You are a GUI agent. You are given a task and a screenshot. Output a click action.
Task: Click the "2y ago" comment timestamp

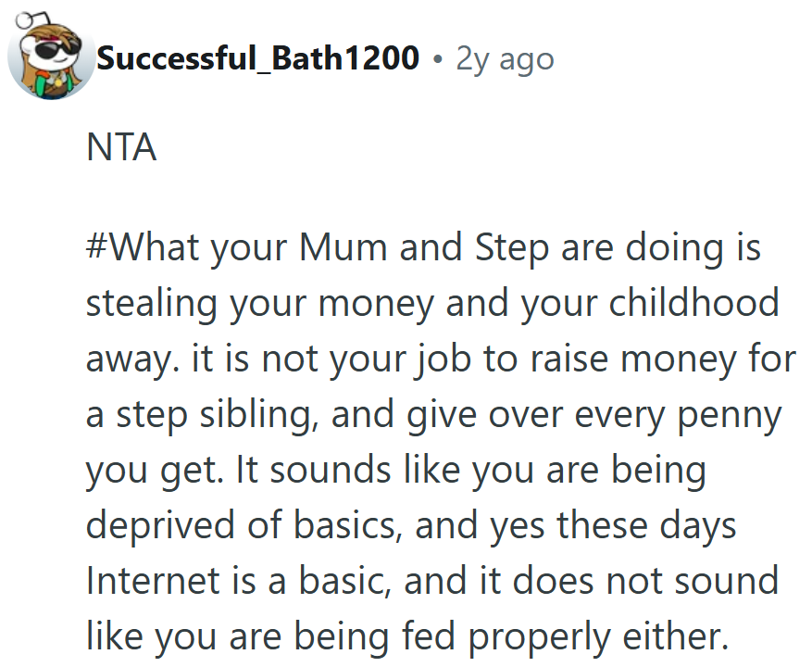click(505, 59)
